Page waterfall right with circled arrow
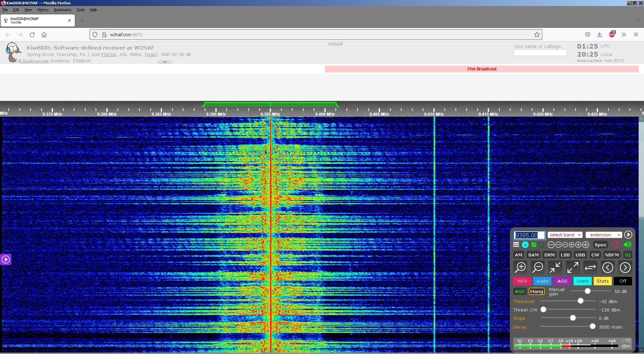 point(625,268)
